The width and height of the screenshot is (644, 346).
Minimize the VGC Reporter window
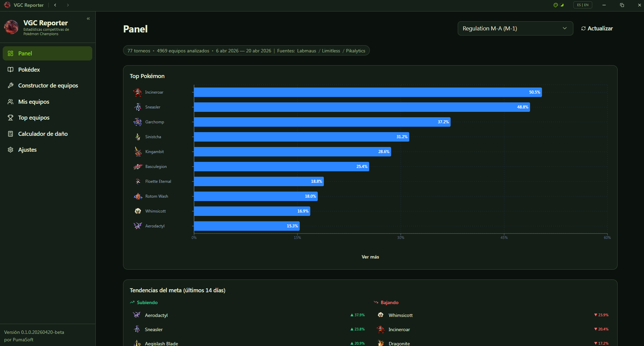[x=604, y=5]
